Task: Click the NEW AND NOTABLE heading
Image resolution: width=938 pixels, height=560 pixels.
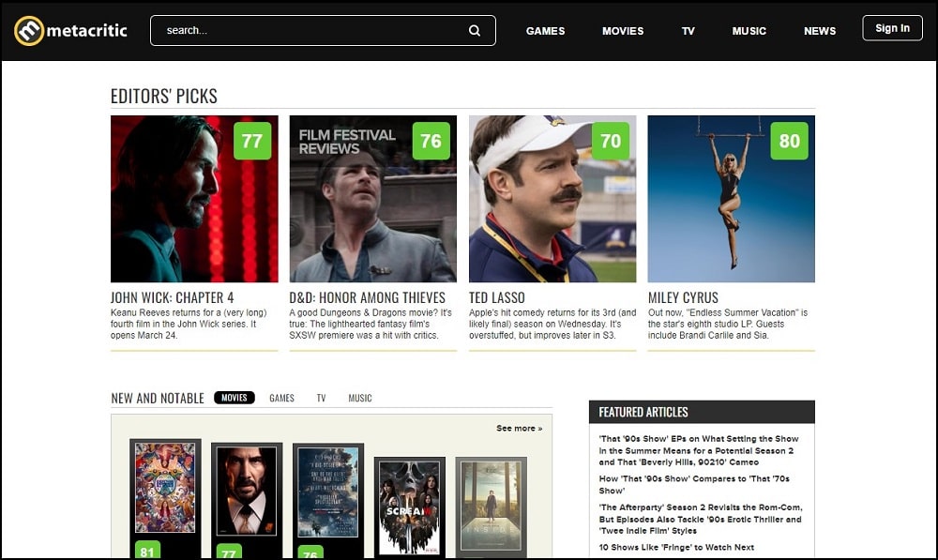Action: (x=158, y=398)
